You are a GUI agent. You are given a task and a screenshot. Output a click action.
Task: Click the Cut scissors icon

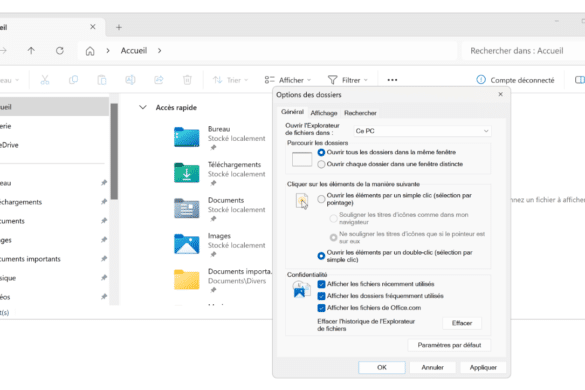click(45, 79)
